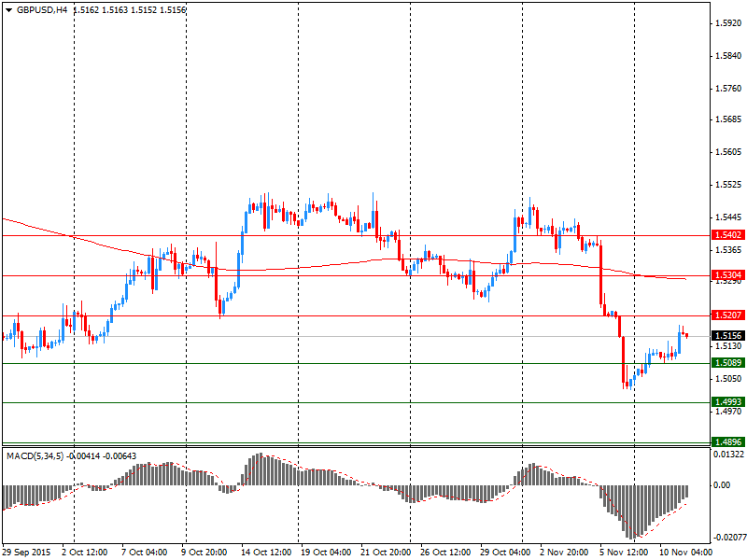Click the MACD(5,34,5) indicator label

pos(35,456)
